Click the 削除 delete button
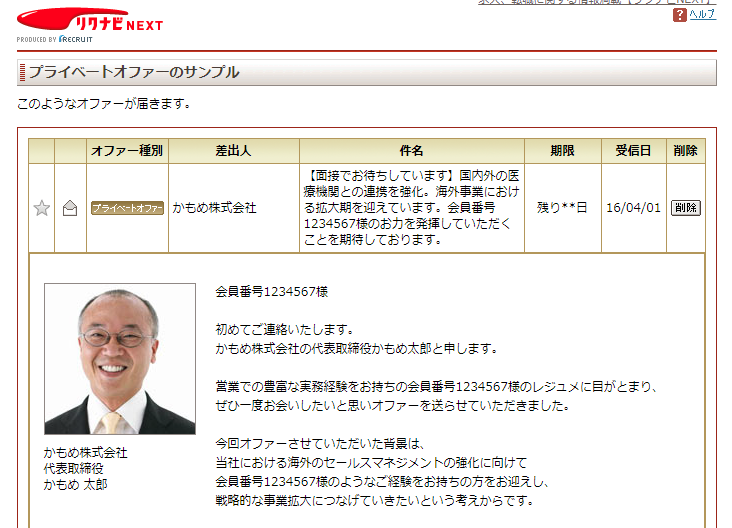 [686, 207]
